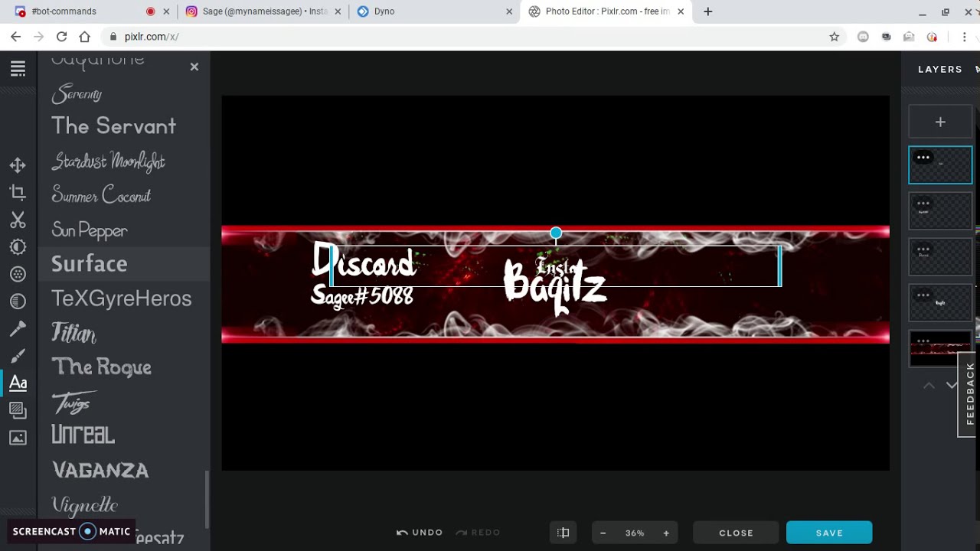Reload the pixlr.com page
Viewport: 980px width, 551px height.
(x=61, y=37)
